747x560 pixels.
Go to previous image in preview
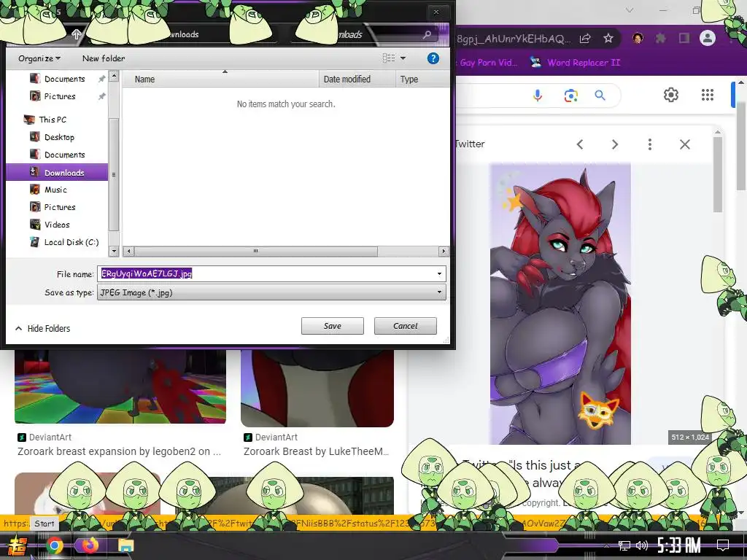coord(580,144)
